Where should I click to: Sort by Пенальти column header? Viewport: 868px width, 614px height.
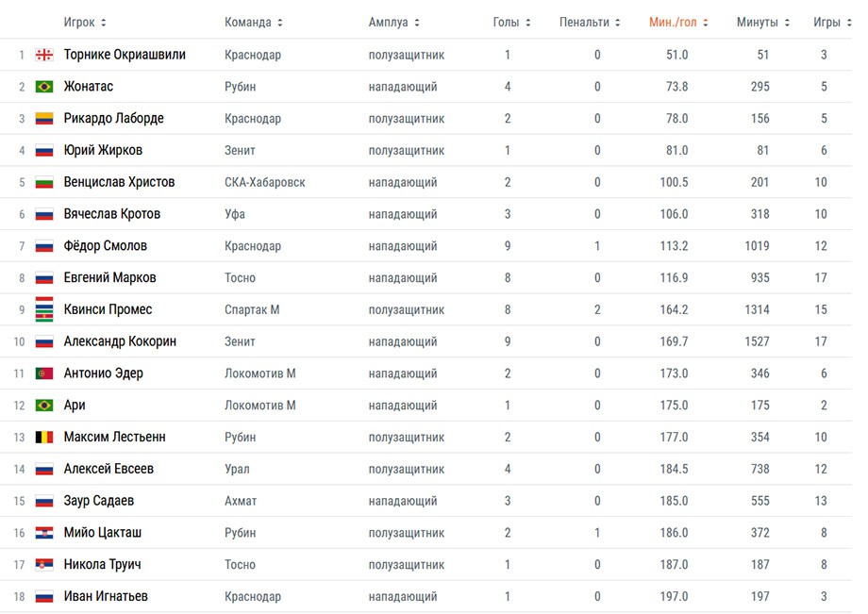[590, 23]
